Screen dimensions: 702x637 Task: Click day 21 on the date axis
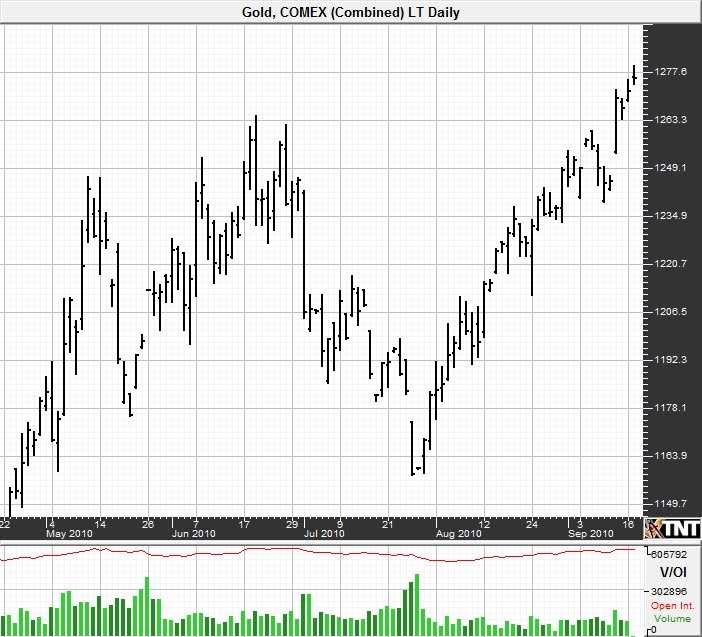(388, 524)
